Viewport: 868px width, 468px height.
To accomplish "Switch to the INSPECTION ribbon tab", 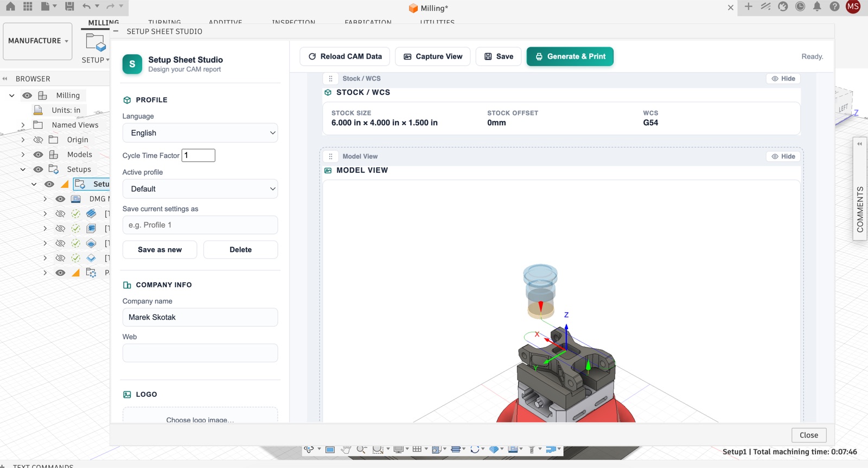I will (293, 23).
